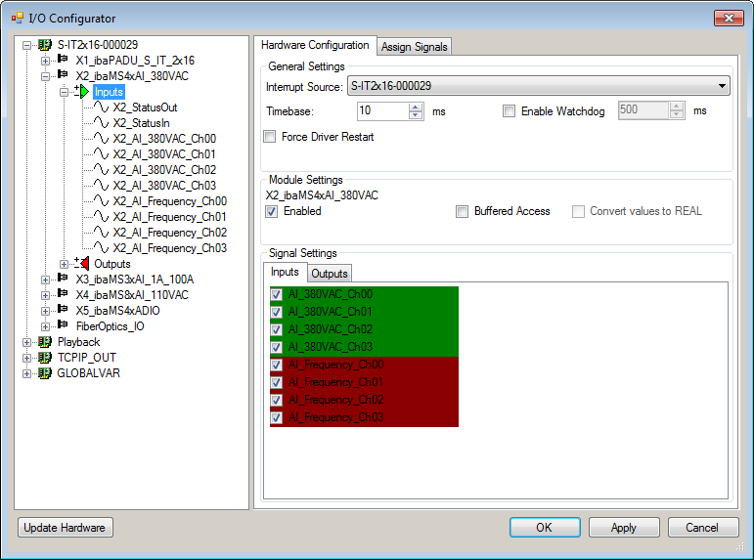The height and width of the screenshot is (560, 754).
Task: Select the Inputs signal settings tab
Action: tap(285, 272)
